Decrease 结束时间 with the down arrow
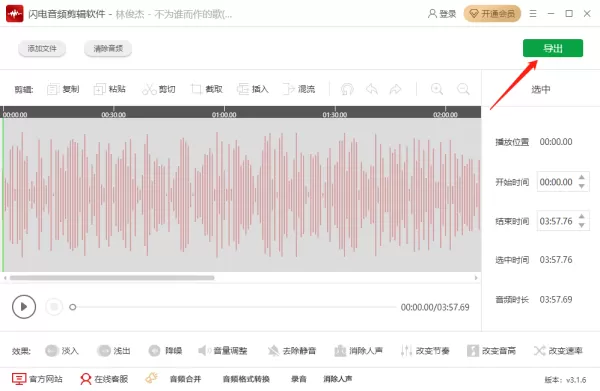Screen dimensions: 600x391 pos(582,226)
